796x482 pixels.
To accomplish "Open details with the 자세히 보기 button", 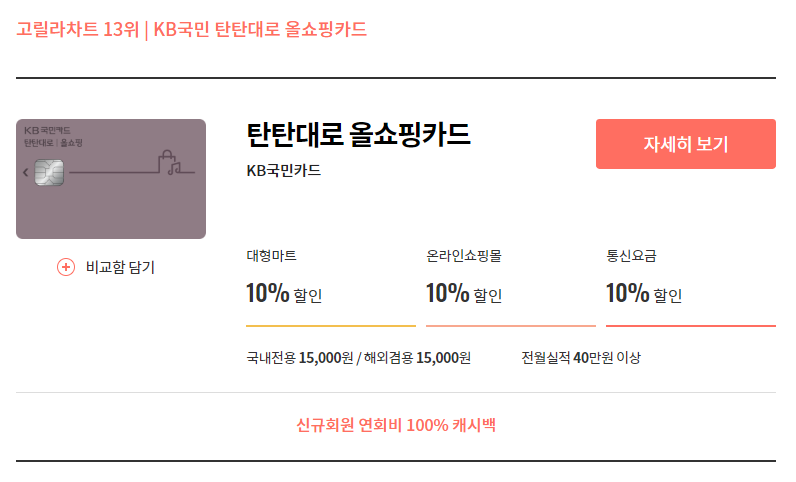I will coord(685,144).
